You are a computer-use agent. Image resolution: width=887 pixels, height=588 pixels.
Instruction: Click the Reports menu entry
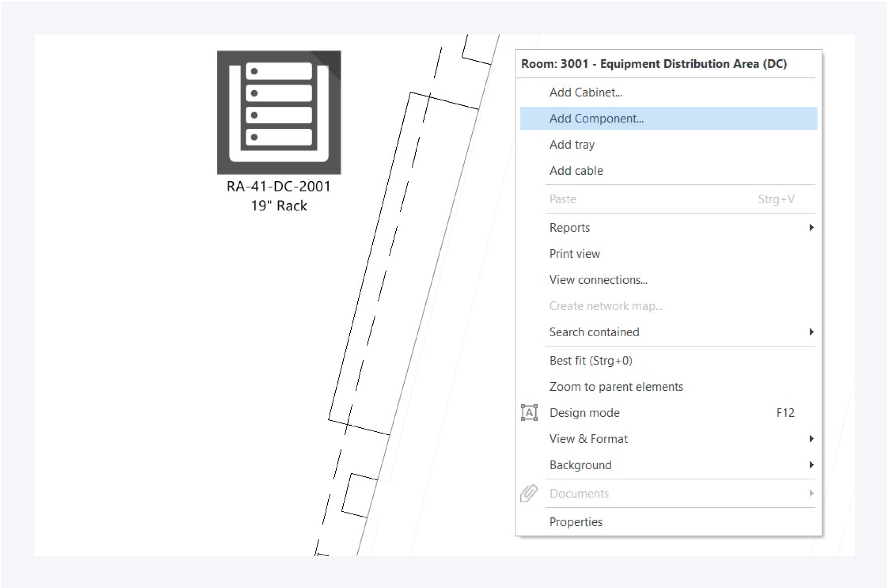click(570, 228)
